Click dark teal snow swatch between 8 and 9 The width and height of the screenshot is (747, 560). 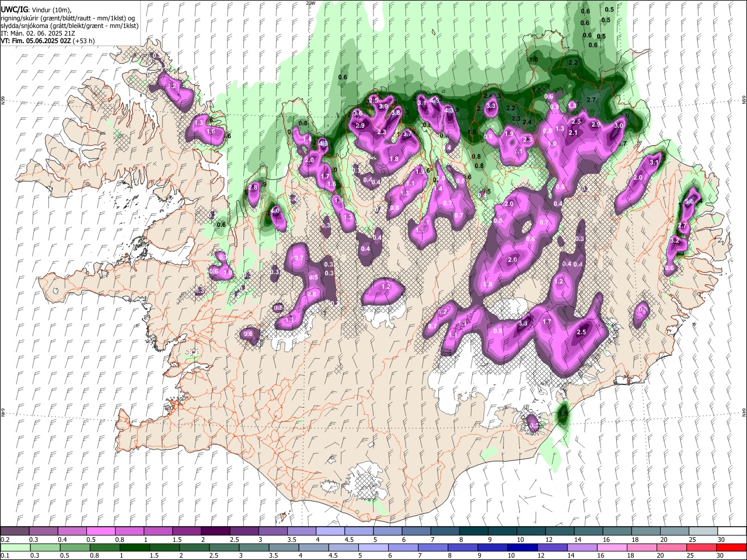pyautogui.click(x=473, y=531)
